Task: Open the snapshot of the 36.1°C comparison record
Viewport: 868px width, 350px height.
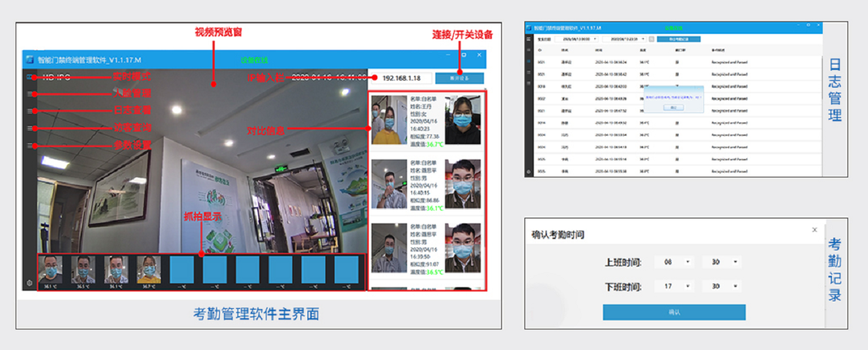Action: tap(389, 184)
